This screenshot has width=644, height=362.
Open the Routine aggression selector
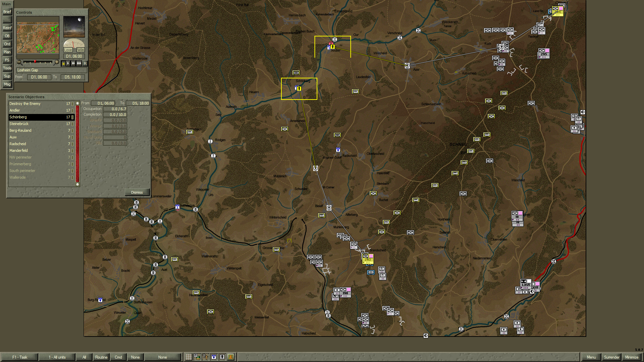[101, 357]
